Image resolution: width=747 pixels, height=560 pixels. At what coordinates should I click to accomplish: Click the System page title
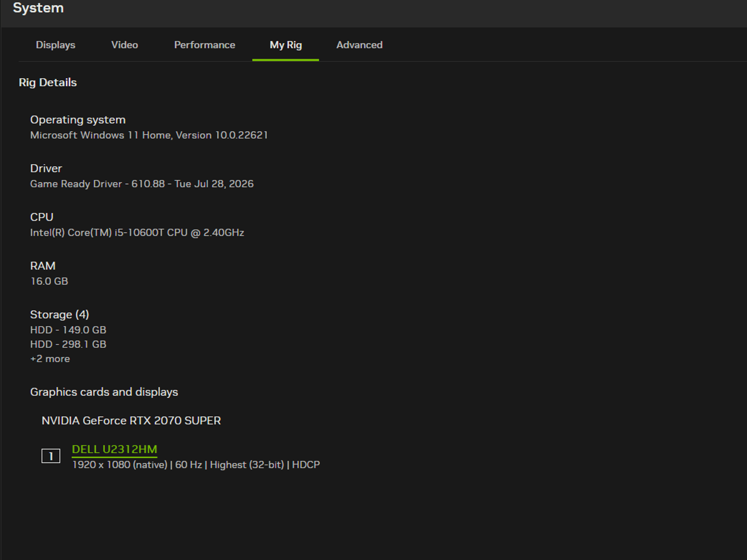click(38, 8)
